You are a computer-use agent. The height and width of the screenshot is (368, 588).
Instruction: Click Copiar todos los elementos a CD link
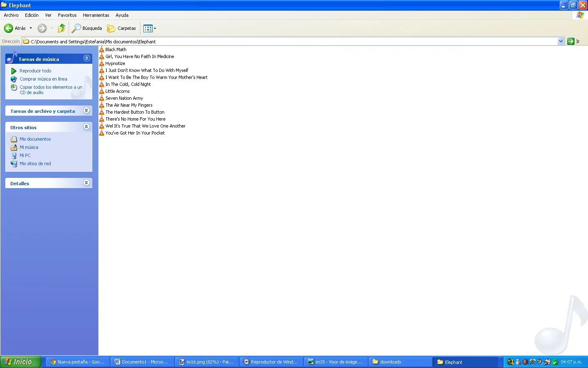pyautogui.click(x=51, y=90)
